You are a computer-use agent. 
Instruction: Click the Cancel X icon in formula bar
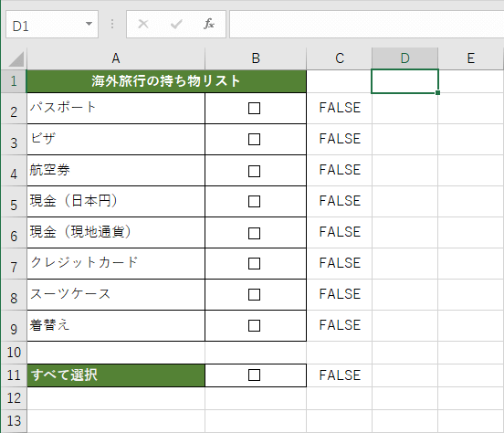pos(143,24)
